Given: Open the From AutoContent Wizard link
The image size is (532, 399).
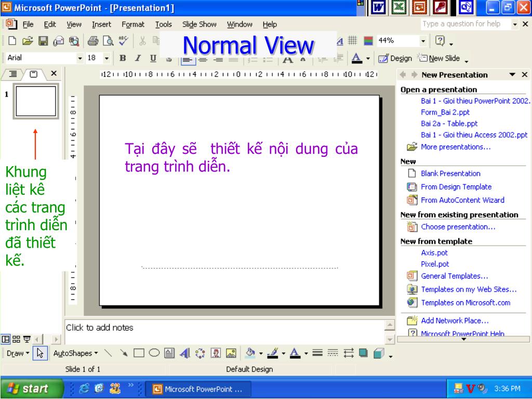Looking at the screenshot, I should pyautogui.click(x=462, y=200).
